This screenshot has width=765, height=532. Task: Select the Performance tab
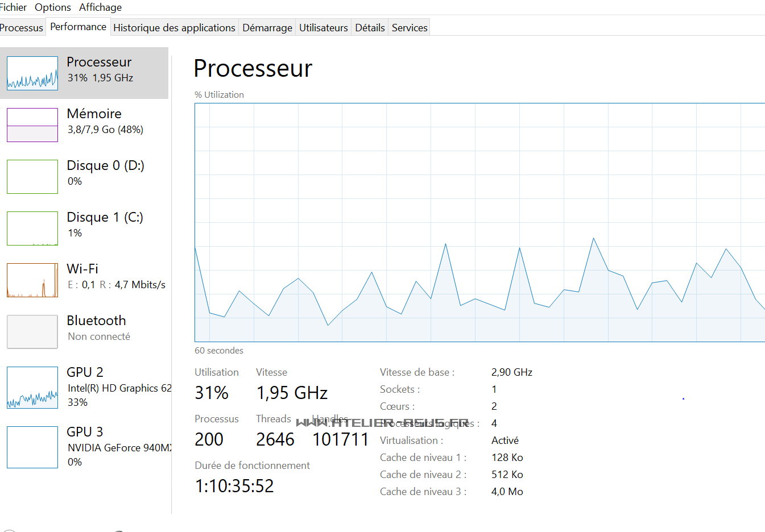tap(78, 27)
